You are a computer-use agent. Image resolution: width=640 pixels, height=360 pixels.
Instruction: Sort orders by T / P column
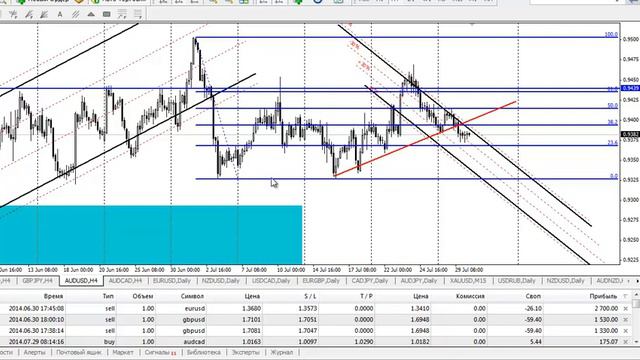tap(367, 296)
